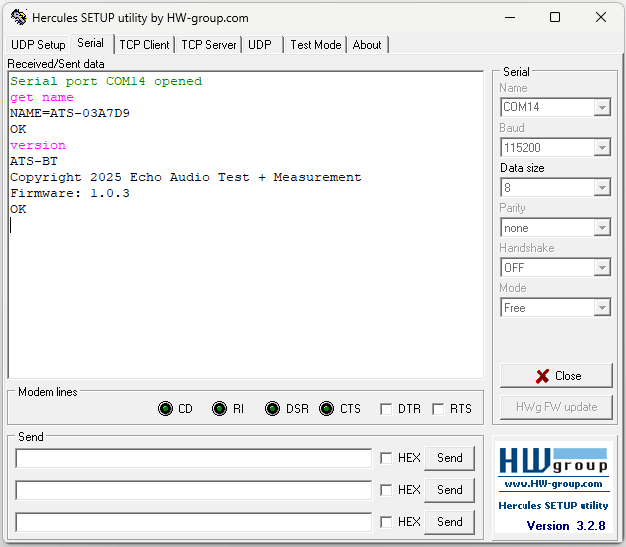This screenshot has height=547, width=626.
Task: Enable HEX for the third send line
Action: click(x=386, y=522)
